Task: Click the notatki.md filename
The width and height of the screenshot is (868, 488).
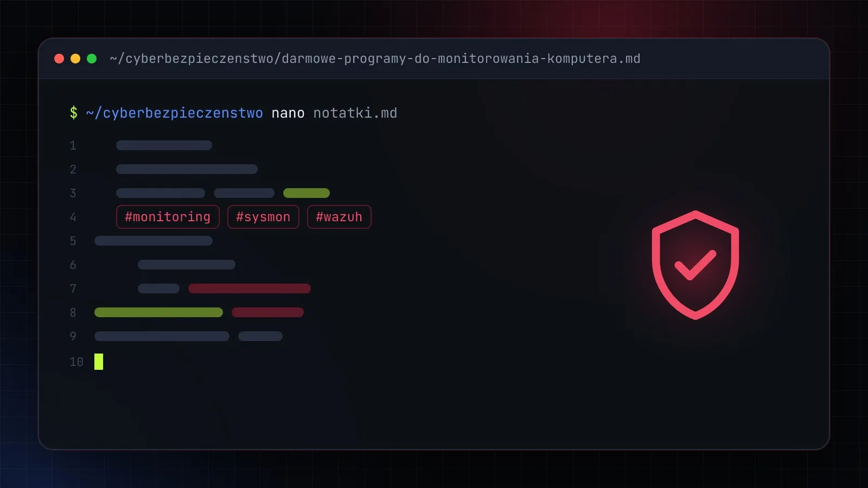Action: click(355, 113)
